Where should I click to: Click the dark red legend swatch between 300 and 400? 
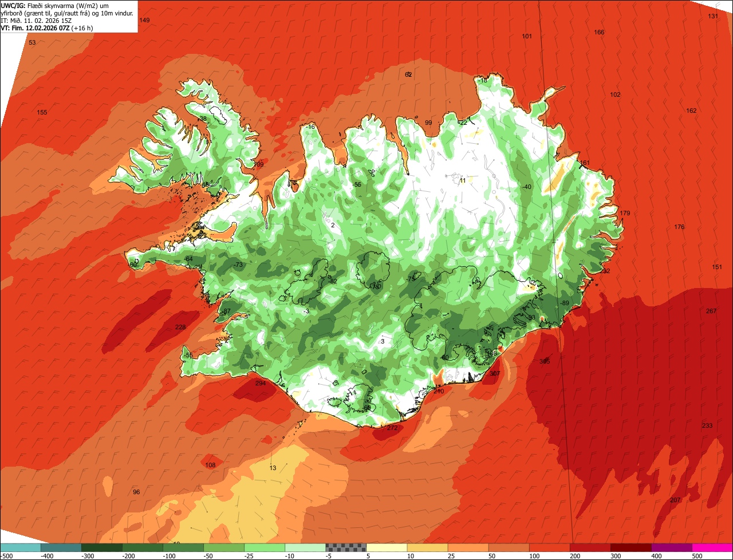coord(631,547)
